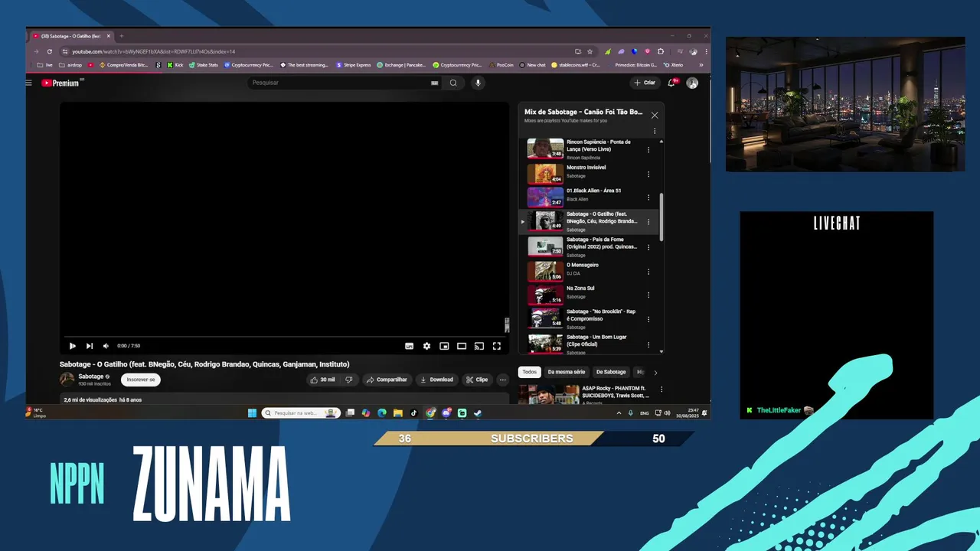Switch to miniplayer mode
980x551 pixels.
coord(444,346)
